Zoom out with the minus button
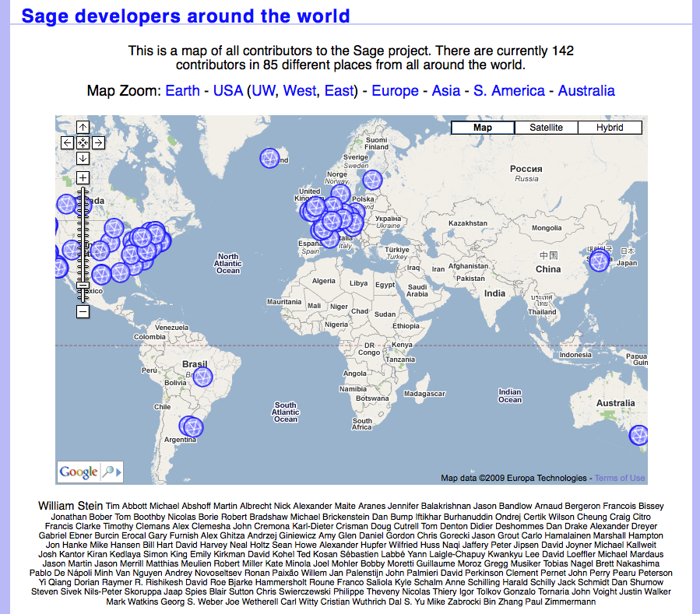 [83, 311]
